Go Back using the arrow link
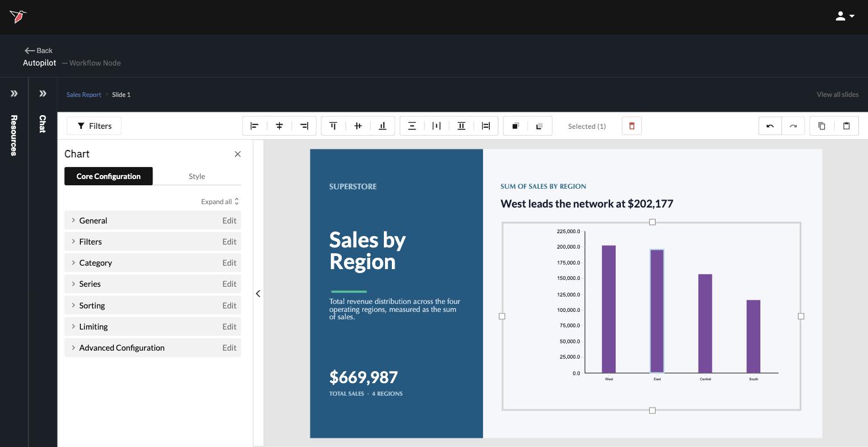 coord(38,51)
